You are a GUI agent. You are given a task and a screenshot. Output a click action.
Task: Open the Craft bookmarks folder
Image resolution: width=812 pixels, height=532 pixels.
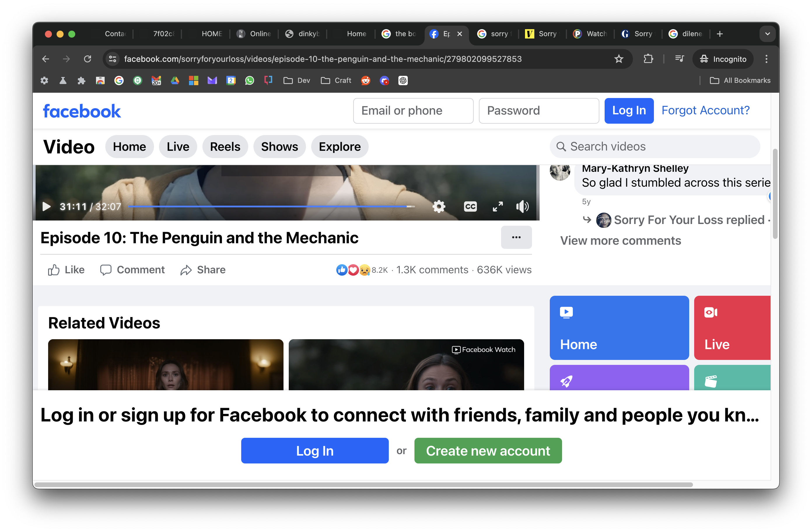tap(336, 80)
